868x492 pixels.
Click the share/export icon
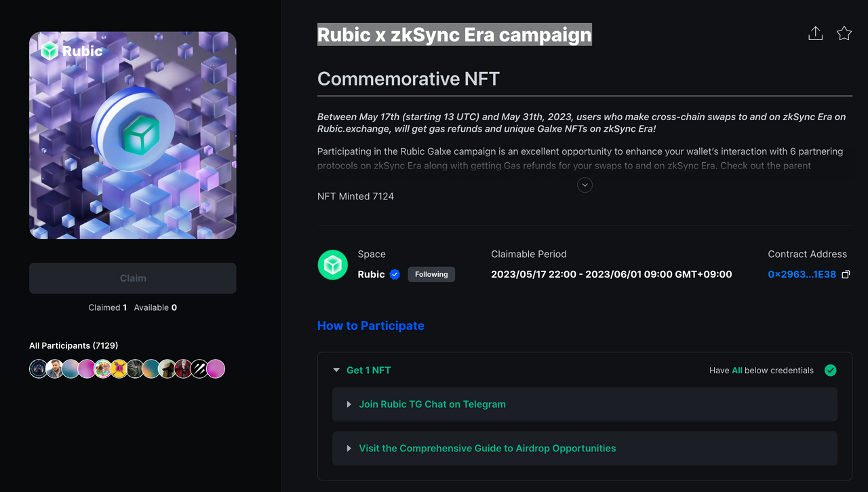click(815, 33)
